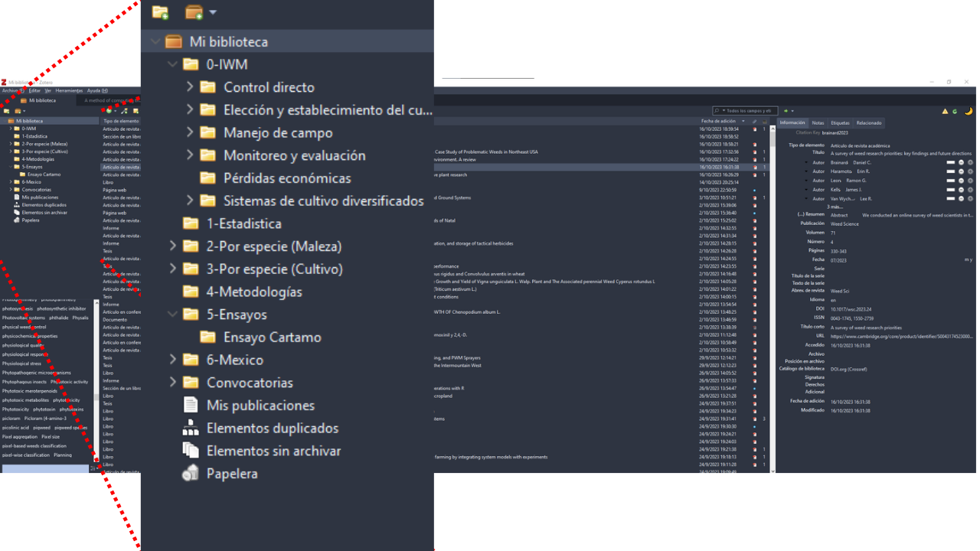980x551 pixels.
Task: Open the Herramientas menu
Action: (69, 90)
